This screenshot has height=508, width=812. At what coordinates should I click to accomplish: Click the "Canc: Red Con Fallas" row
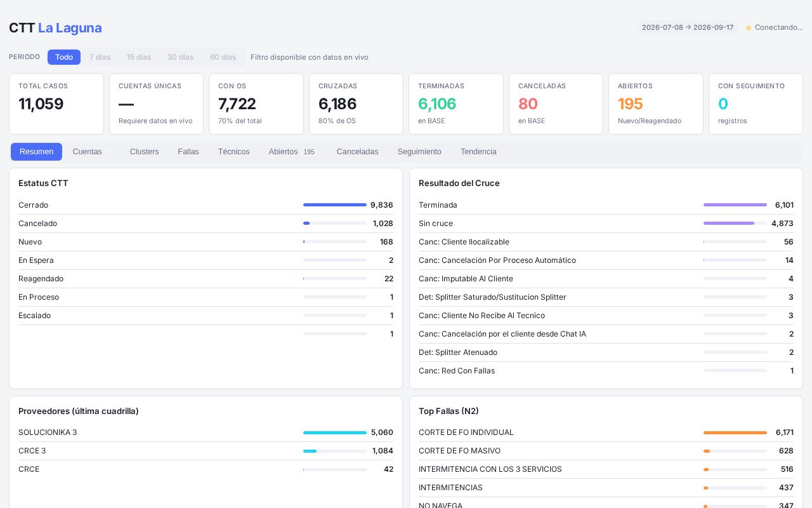pos(606,371)
